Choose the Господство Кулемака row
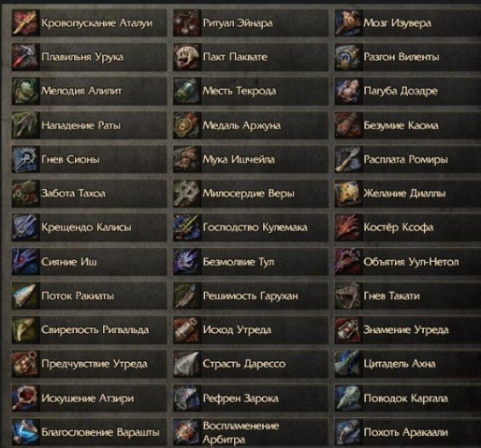The image size is (481, 448). (251, 227)
